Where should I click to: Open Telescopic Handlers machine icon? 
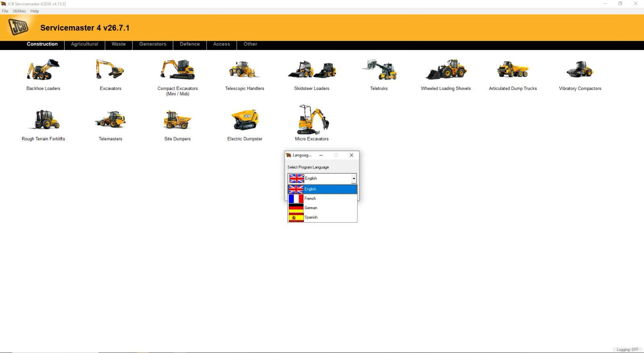[244, 69]
